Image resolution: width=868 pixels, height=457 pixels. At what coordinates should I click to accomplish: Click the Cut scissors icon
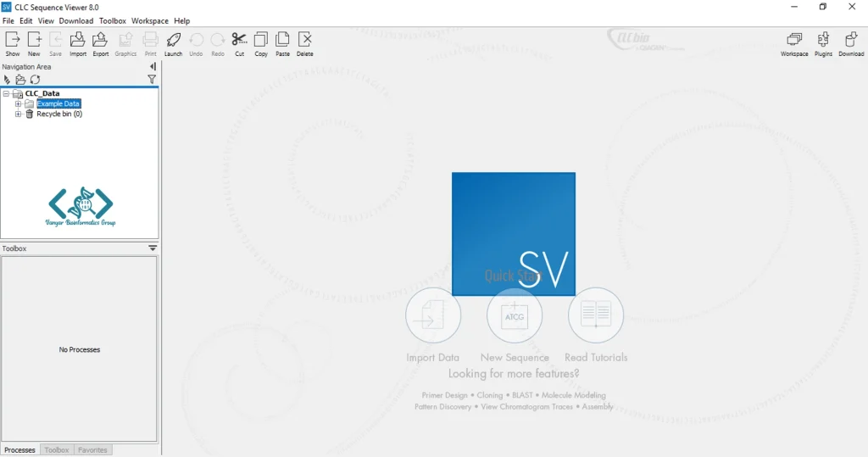pyautogui.click(x=239, y=44)
